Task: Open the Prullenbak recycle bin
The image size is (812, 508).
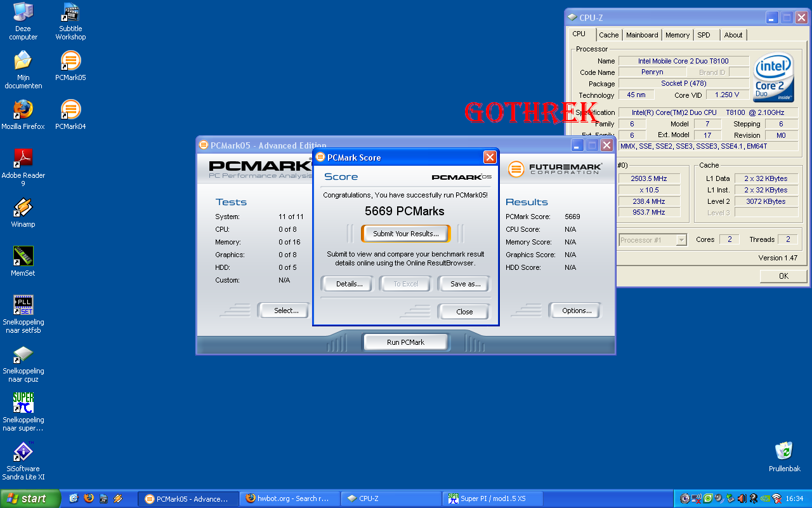Action: 785,457
